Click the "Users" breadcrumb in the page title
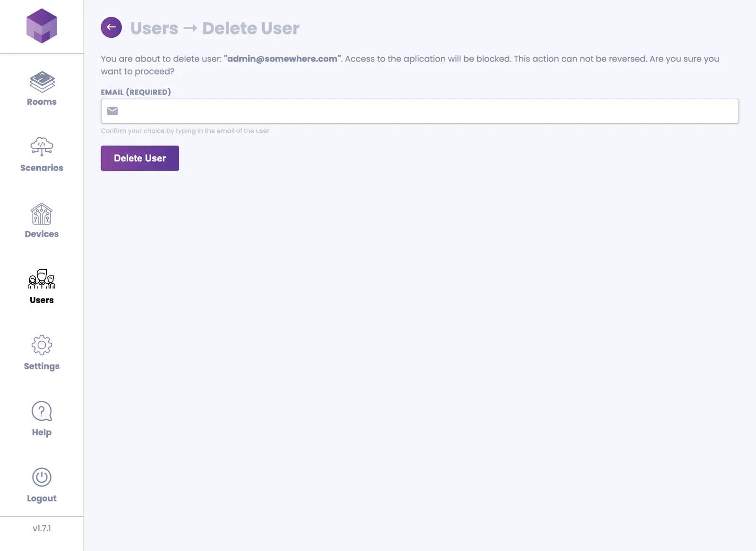This screenshot has width=756, height=551. coord(154,28)
